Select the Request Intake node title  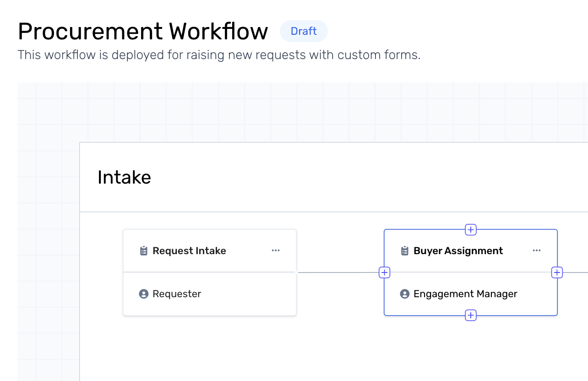189,251
